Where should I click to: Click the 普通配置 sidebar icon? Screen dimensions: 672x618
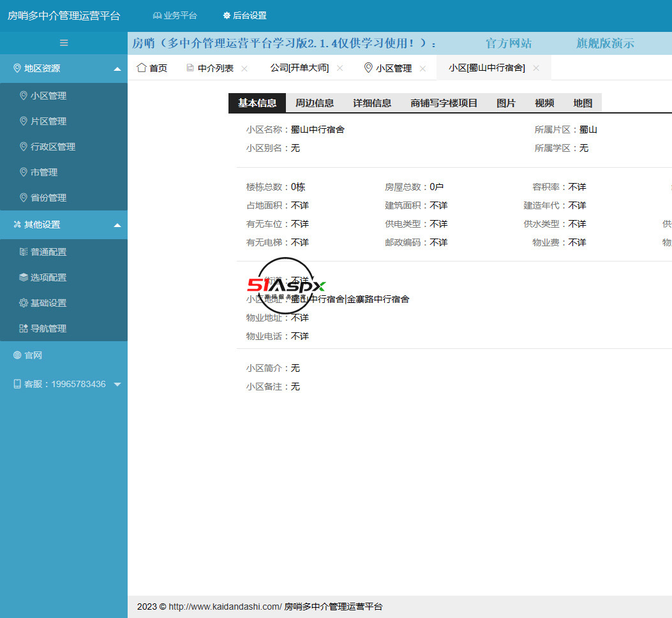coord(24,252)
